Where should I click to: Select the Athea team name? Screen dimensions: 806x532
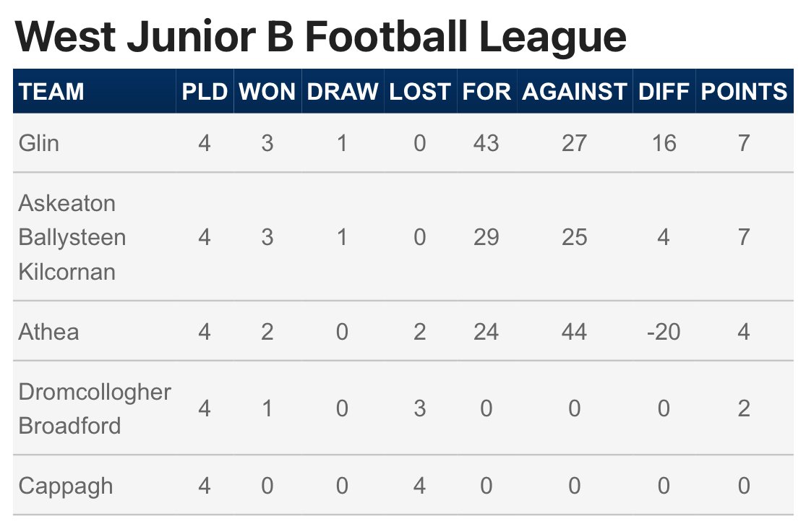pos(49,332)
